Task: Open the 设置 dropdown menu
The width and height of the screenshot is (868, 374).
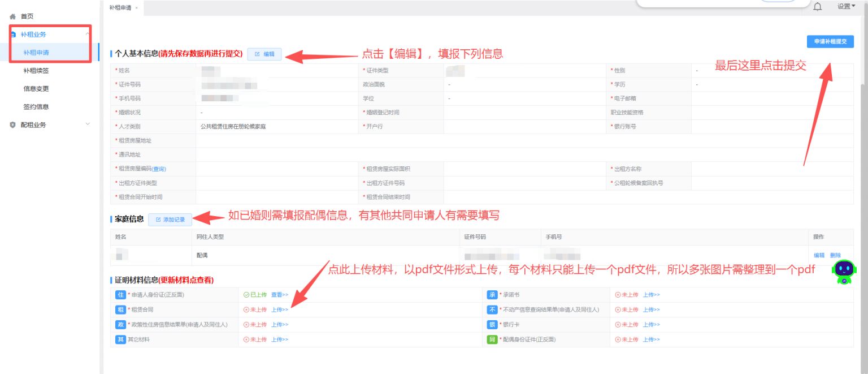Action: [846, 6]
